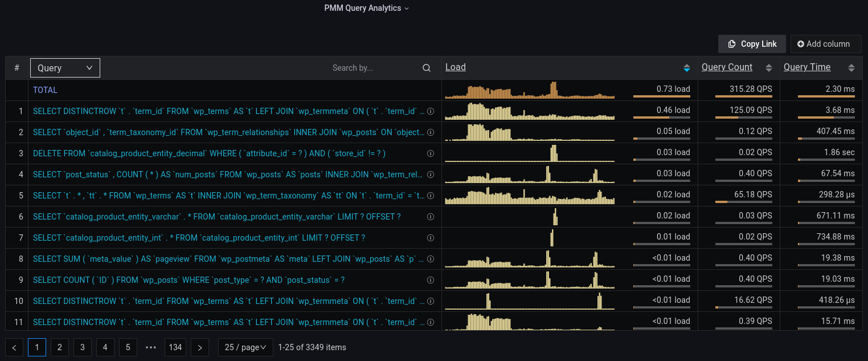The height and width of the screenshot is (361, 868).
Task: Click the Query Time sort arrows
Action: coord(851,68)
